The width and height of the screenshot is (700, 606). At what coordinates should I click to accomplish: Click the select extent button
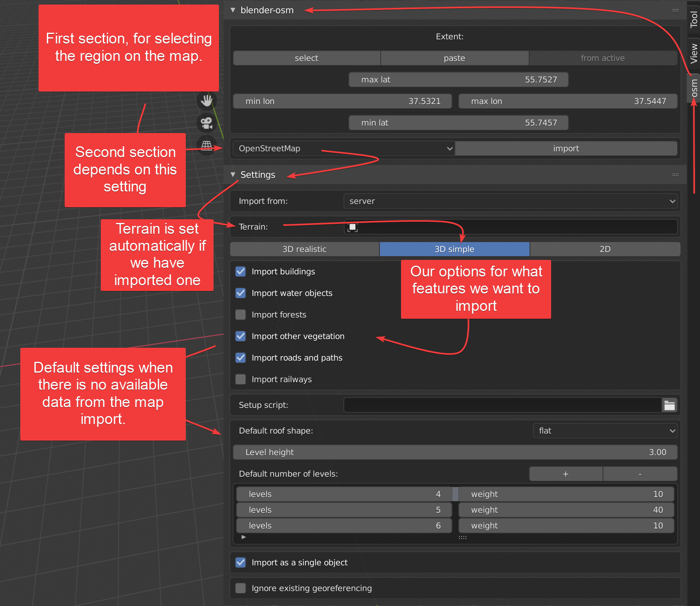click(x=306, y=58)
